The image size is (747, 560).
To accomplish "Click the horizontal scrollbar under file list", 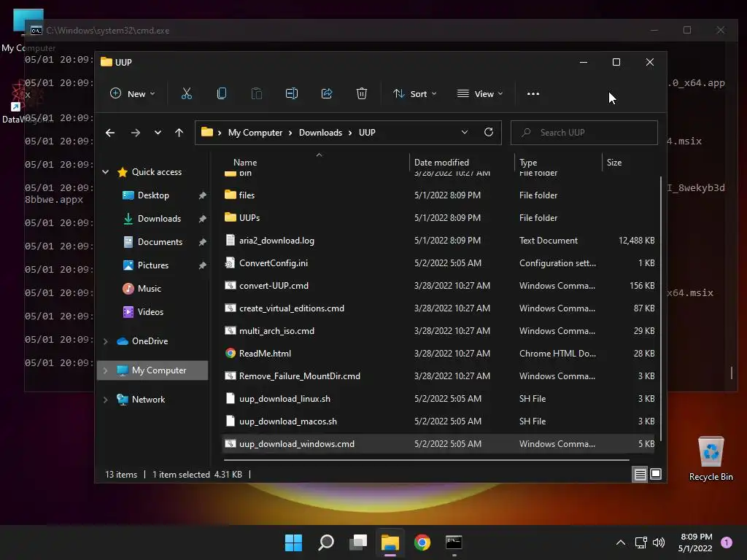I will click(x=426, y=460).
